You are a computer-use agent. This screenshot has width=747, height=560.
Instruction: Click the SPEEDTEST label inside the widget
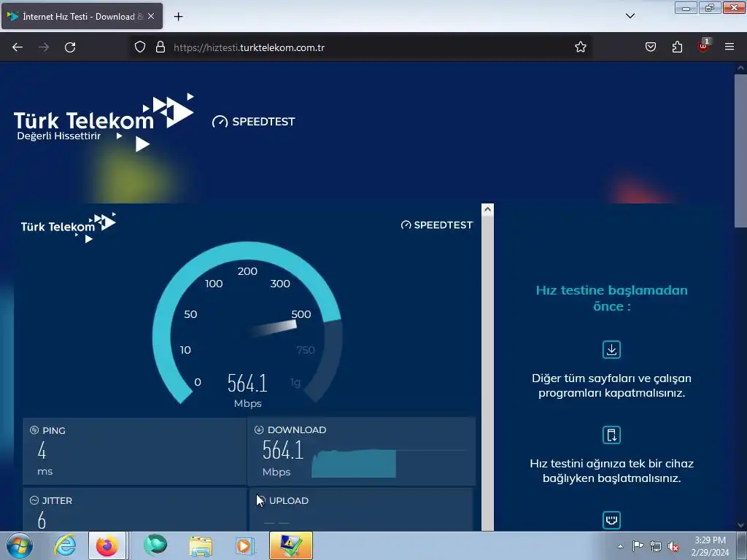tap(437, 225)
